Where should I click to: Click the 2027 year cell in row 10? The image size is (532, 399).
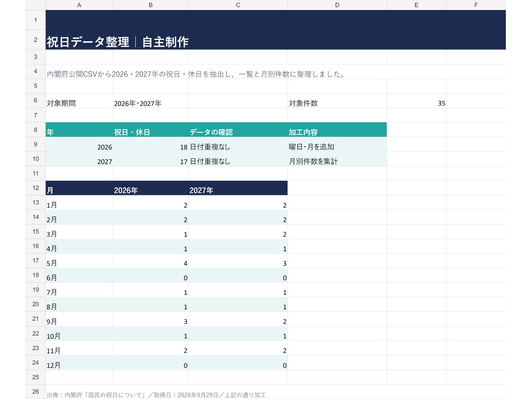coord(79,159)
